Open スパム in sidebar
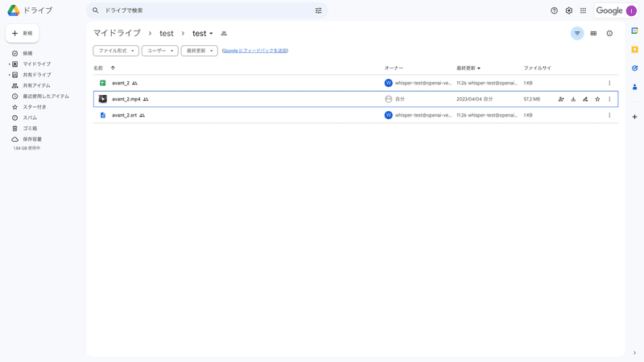The height and width of the screenshot is (362, 644). (30, 117)
